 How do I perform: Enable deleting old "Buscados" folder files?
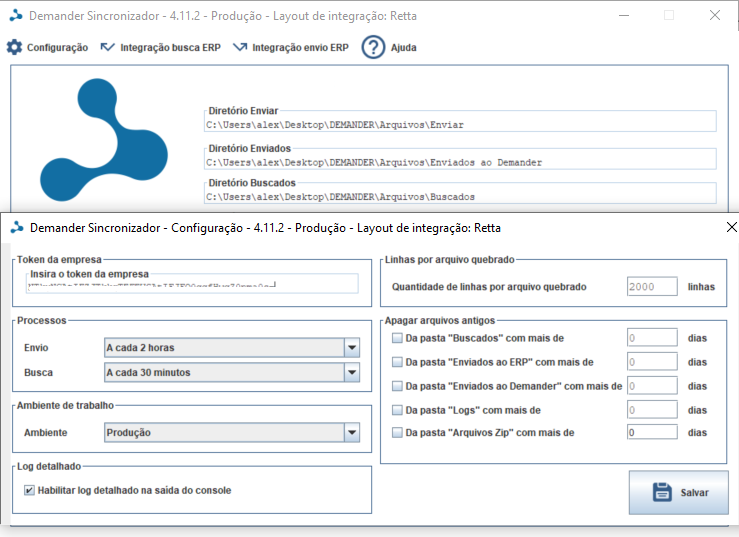point(397,338)
